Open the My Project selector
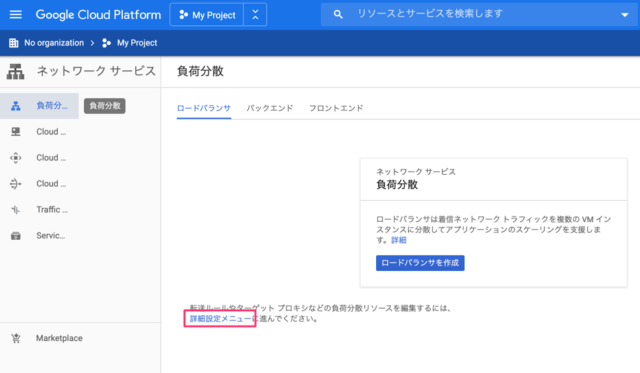 pyautogui.click(x=207, y=15)
